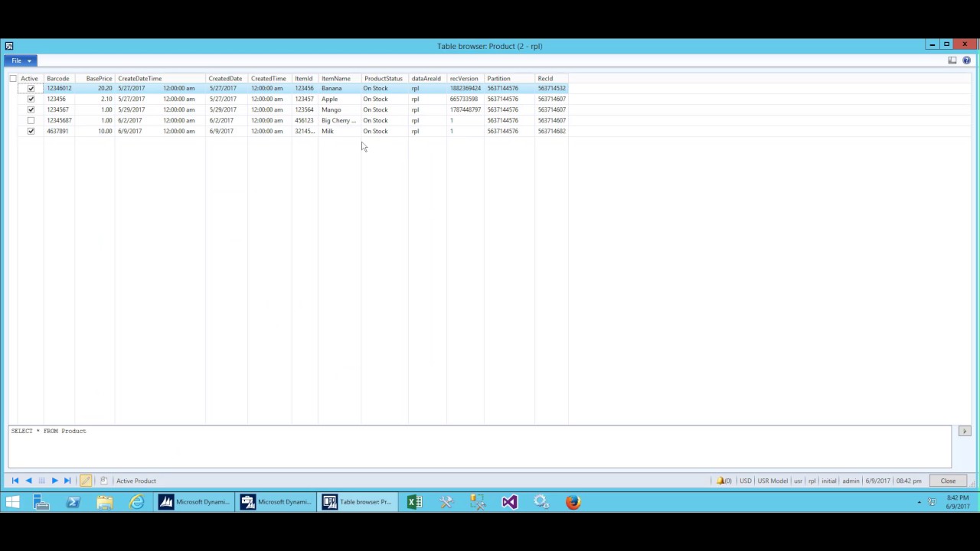Execute the SQL query arrow button
This screenshot has width=980, height=551.
point(965,431)
